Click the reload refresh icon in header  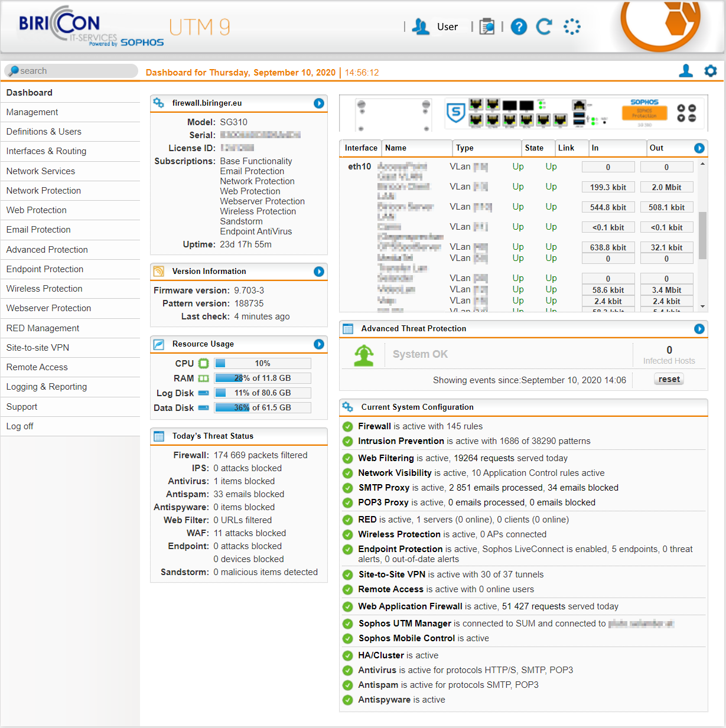(x=544, y=27)
